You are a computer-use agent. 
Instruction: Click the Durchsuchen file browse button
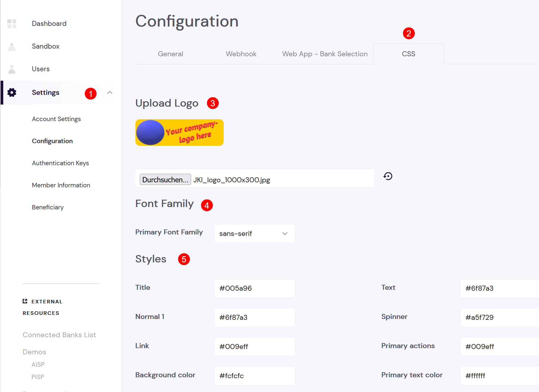click(x=165, y=180)
